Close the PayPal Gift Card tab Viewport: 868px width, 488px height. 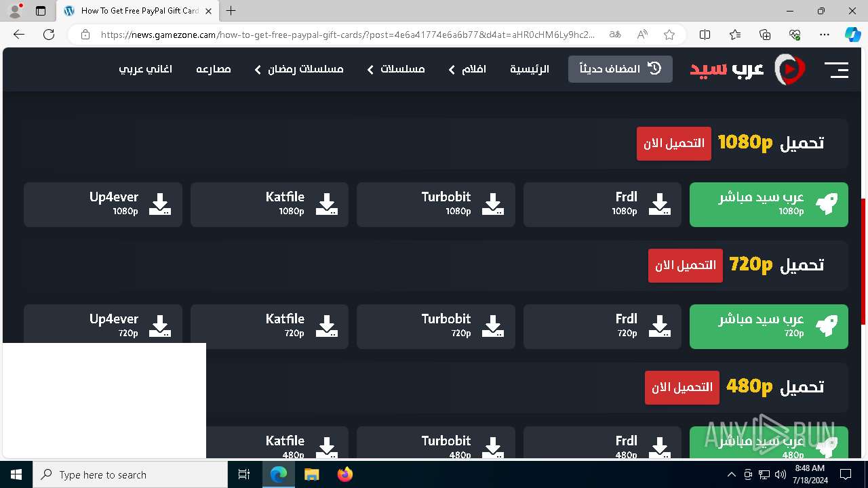point(208,11)
